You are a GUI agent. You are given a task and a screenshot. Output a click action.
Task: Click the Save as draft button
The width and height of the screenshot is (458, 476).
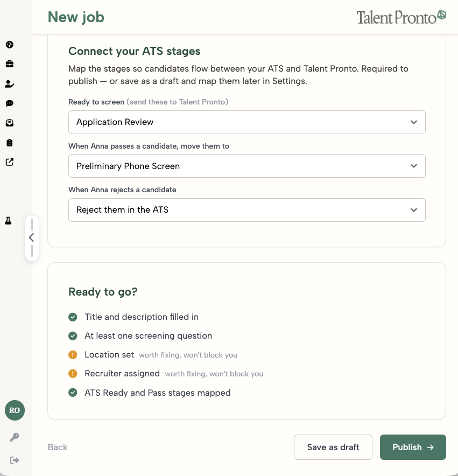coord(333,447)
